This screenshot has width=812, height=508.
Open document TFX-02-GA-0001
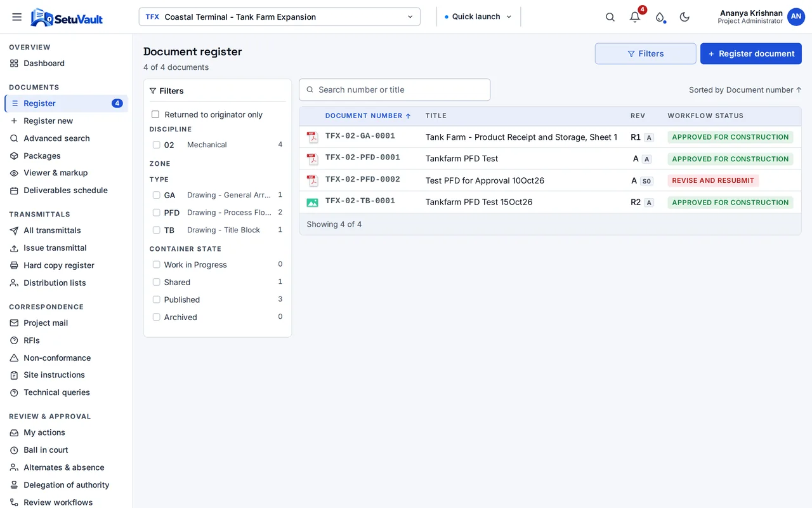click(360, 136)
